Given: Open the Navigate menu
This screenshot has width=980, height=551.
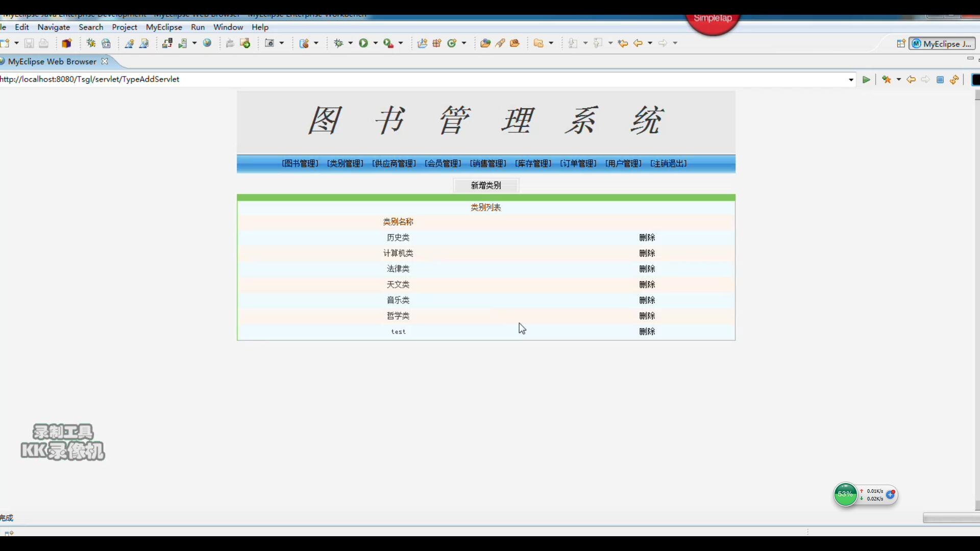Looking at the screenshot, I should click(54, 27).
